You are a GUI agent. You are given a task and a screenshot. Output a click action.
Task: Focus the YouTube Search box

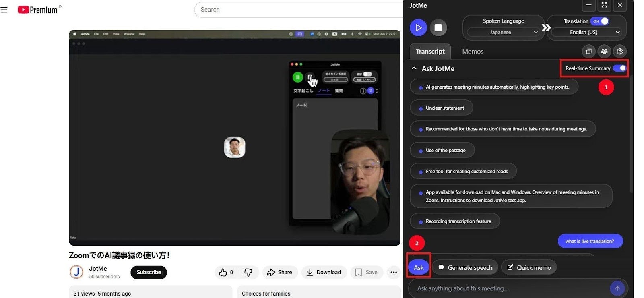[x=299, y=10]
